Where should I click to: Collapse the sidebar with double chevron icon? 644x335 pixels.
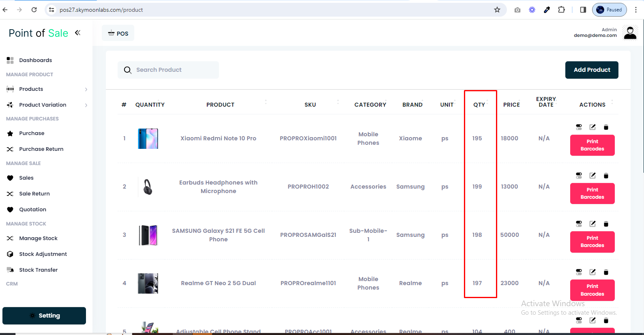tap(77, 33)
